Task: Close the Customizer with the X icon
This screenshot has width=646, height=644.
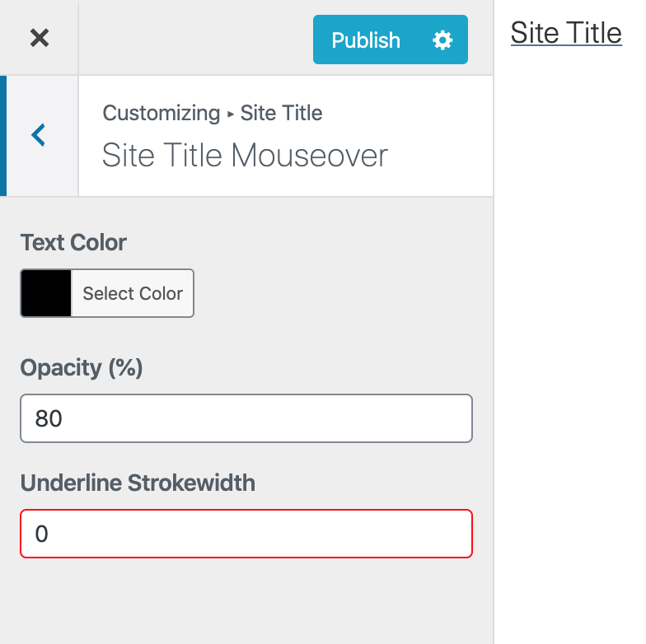Action: [39, 38]
